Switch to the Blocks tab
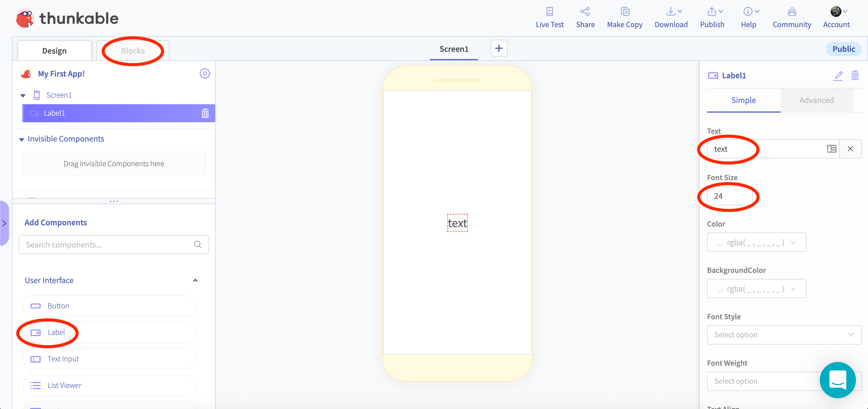Viewport: 868px width, 409px height. coord(133,51)
